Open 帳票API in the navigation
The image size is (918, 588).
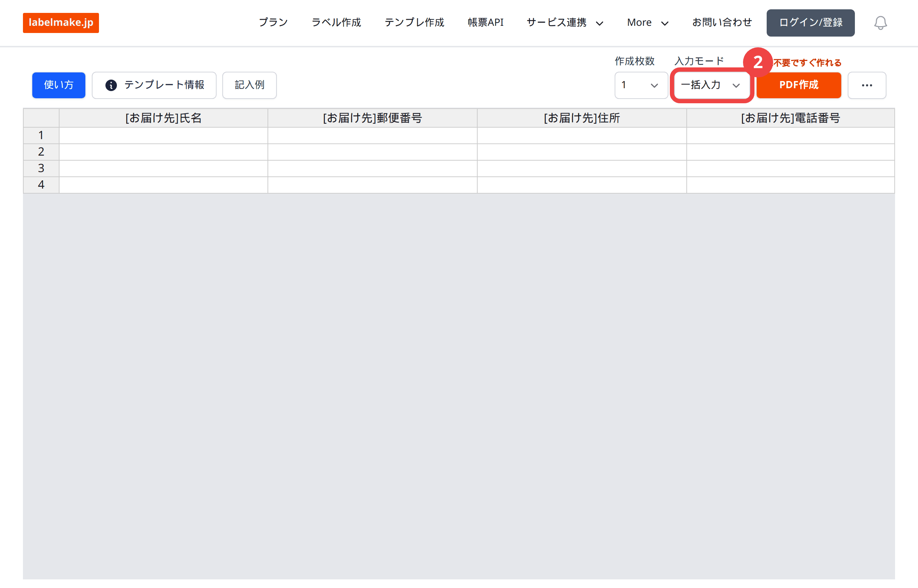[x=486, y=23]
